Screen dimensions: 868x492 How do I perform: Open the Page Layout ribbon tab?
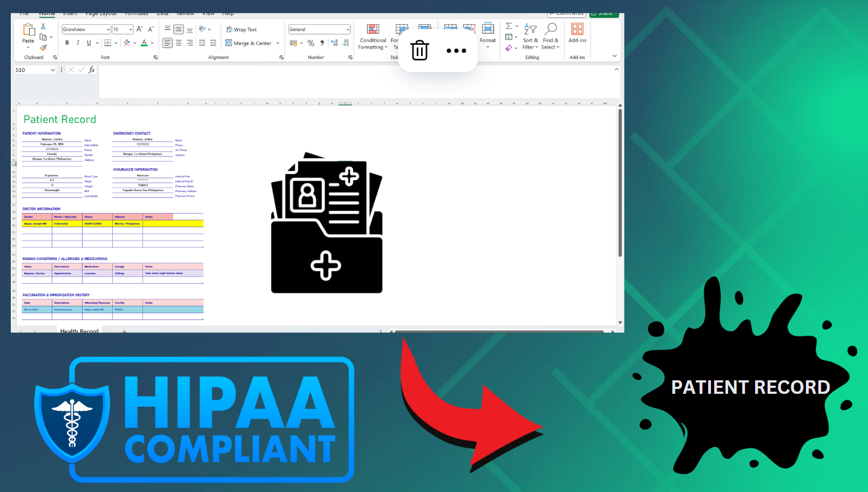pos(101,13)
